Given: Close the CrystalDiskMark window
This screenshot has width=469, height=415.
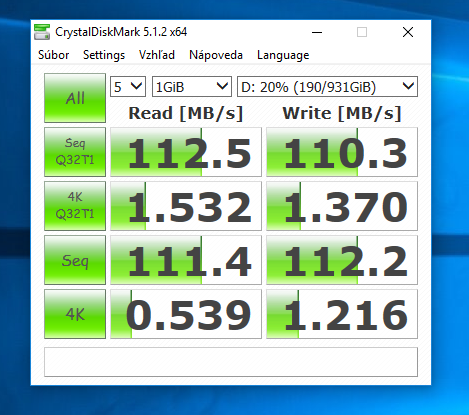Looking at the screenshot, I should click(408, 32).
